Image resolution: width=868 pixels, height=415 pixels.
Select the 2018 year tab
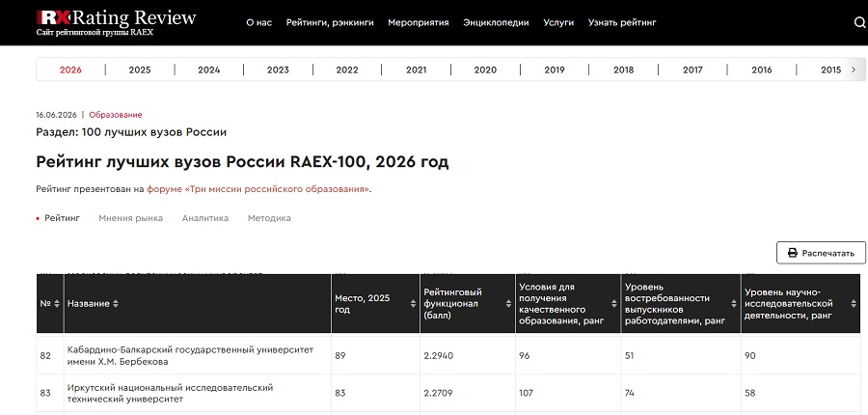click(624, 69)
